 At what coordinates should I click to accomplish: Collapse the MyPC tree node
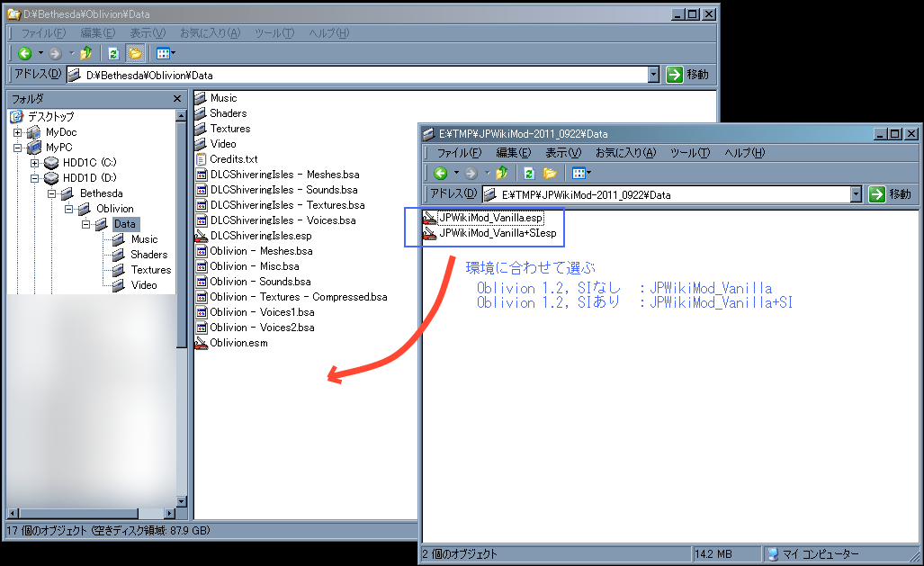(19, 148)
